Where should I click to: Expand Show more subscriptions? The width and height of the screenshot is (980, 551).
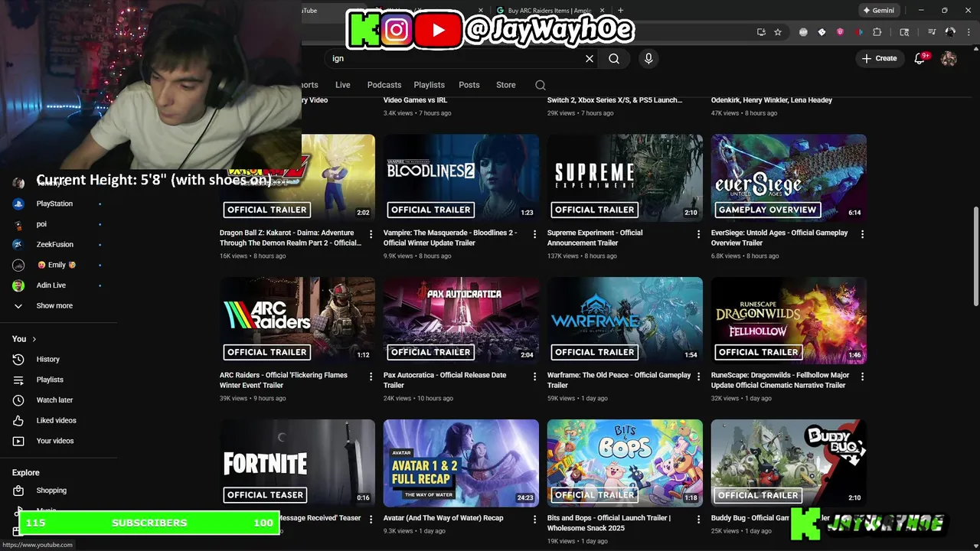click(54, 305)
